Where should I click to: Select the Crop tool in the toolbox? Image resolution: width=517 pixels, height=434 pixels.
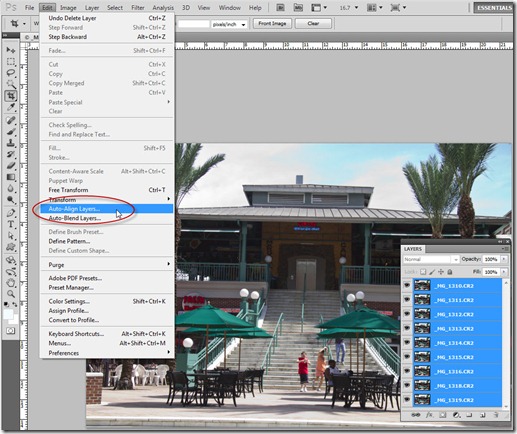pos(11,96)
